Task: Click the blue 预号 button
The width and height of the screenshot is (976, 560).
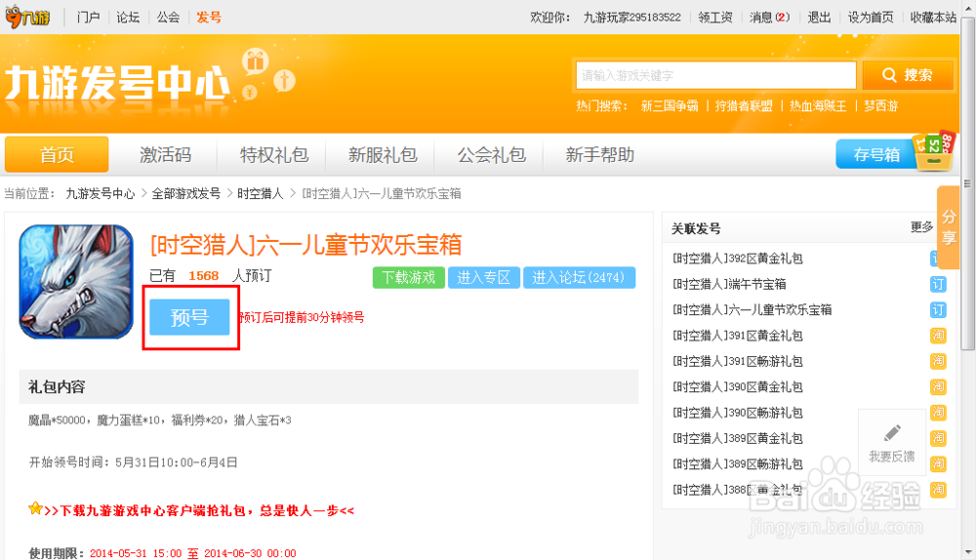Action: pos(189,317)
